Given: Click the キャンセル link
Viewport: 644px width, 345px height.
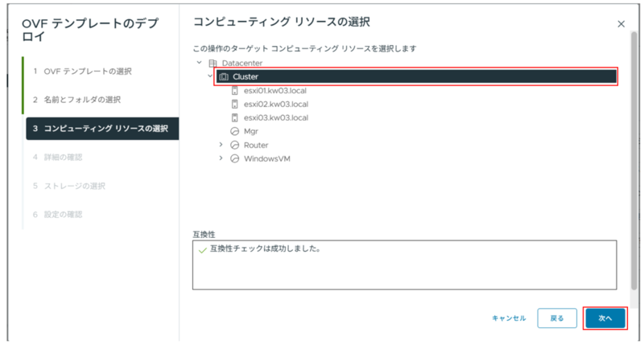Looking at the screenshot, I should coord(509,318).
